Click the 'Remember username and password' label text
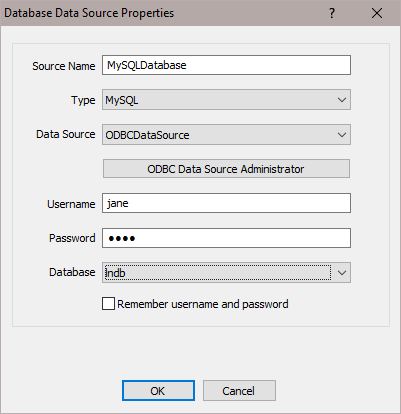The width and height of the screenshot is (401, 414). [x=203, y=304]
